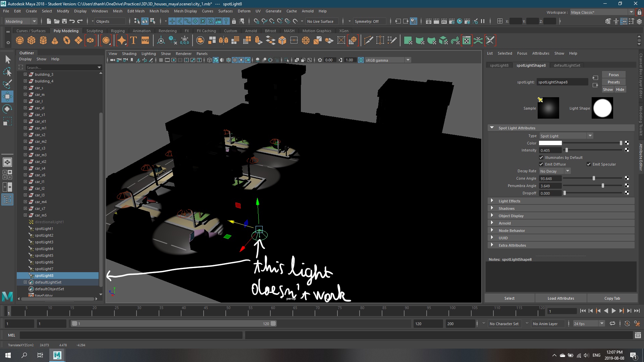The width and height of the screenshot is (644, 362).
Task: Switch to the Rendering menu set tab
Action: pyautogui.click(x=168, y=31)
